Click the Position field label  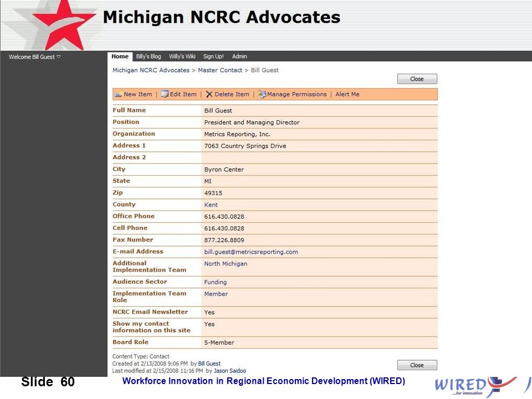point(126,122)
